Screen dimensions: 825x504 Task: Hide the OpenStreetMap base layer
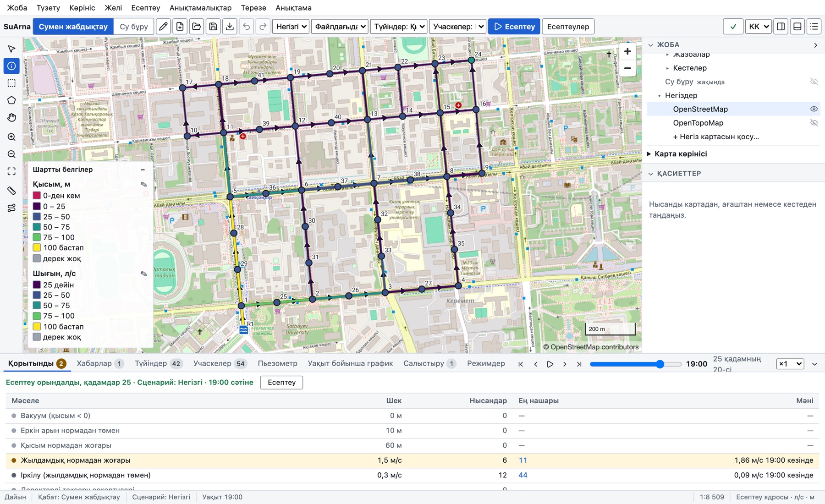click(814, 109)
